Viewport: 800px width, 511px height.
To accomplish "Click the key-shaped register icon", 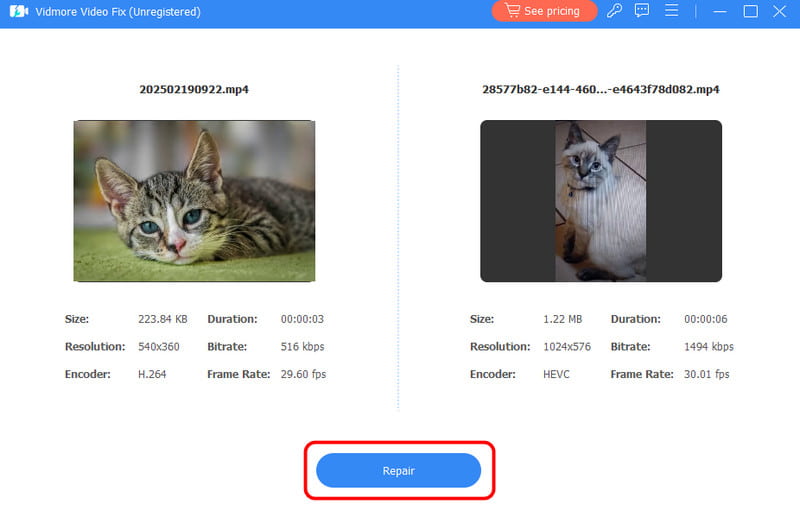I will coord(615,11).
